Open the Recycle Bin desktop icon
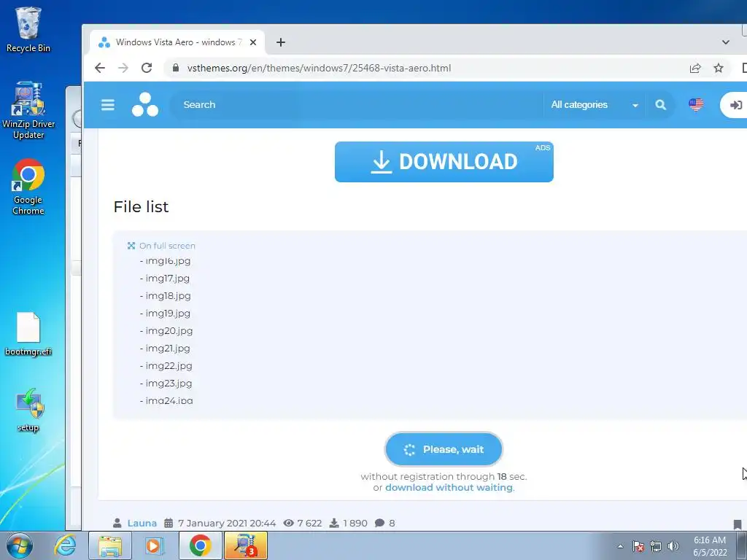The width and height of the screenshot is (747, 560). point(28,30)
